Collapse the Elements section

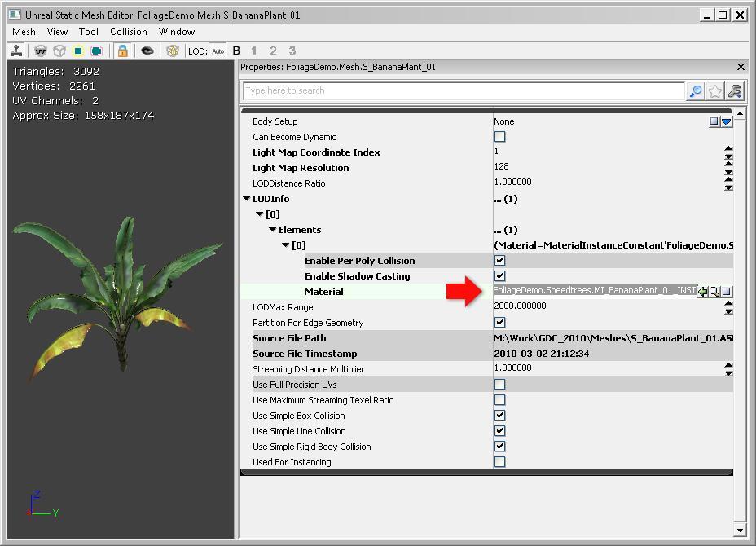272,229
